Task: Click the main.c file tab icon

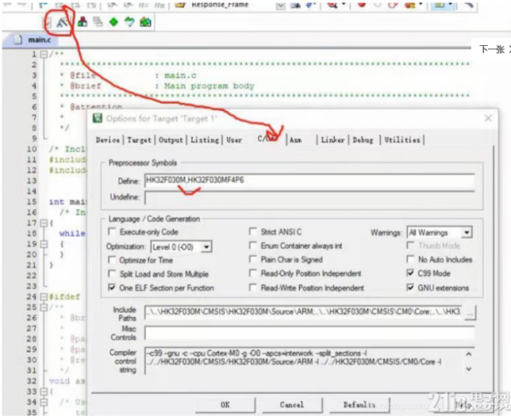Action: (17, 38)
